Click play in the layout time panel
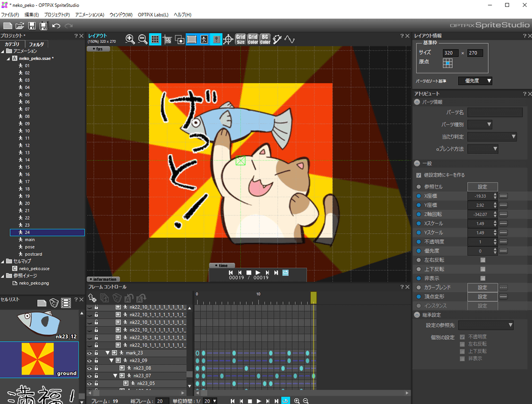Viewport: 532px width, 404px height. [258, 273]
